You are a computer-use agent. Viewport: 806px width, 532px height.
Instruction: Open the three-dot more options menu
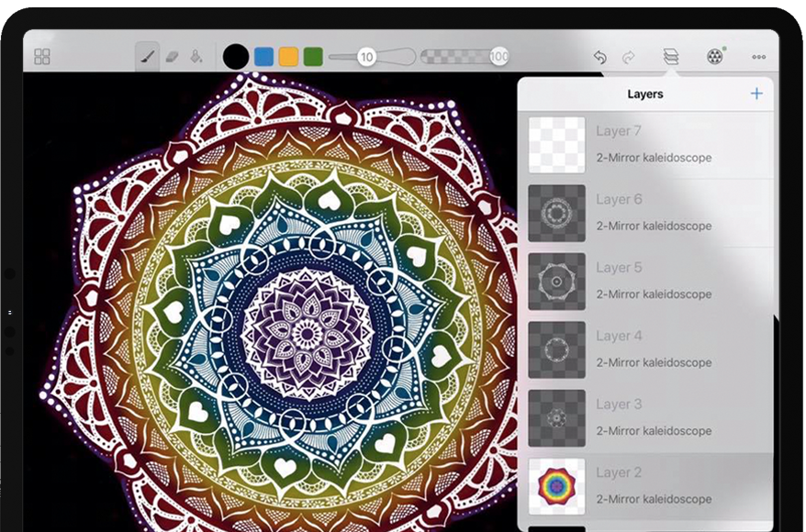pyautogui.click(x=758, y=57)
